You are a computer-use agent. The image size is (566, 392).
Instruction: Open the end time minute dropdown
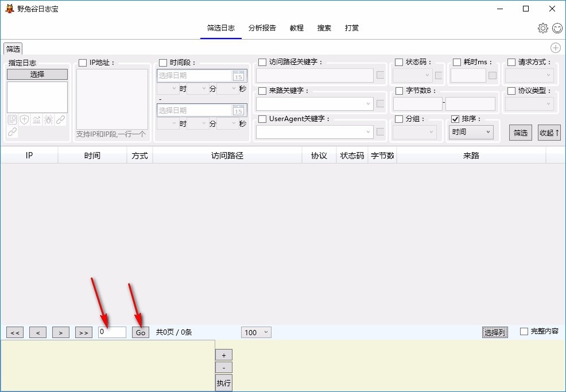click(197, 123)
